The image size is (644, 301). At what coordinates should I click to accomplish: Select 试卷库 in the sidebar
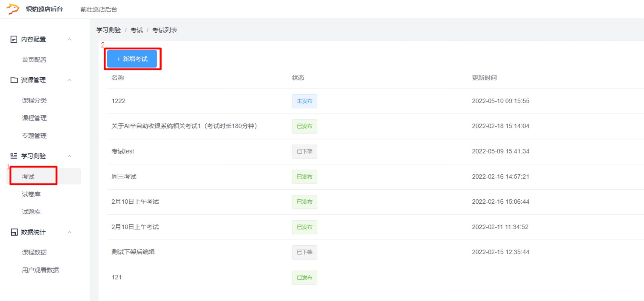coord(31,194)
